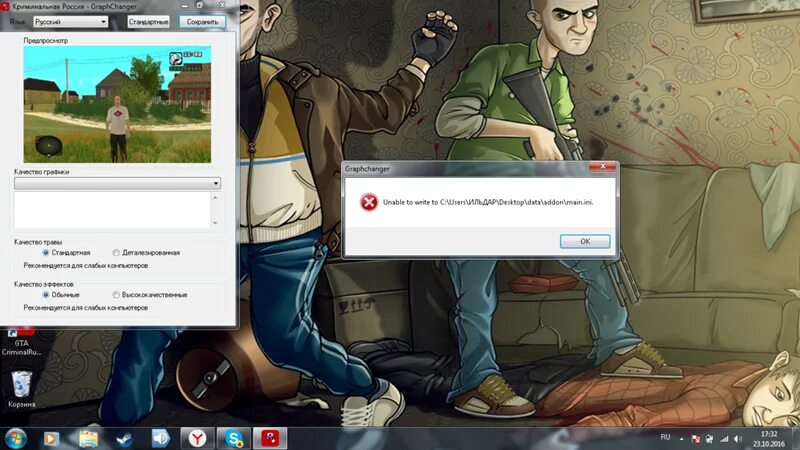
Task: Click OK in the Graphchanger error dialog
Action: tap(585, 241)
